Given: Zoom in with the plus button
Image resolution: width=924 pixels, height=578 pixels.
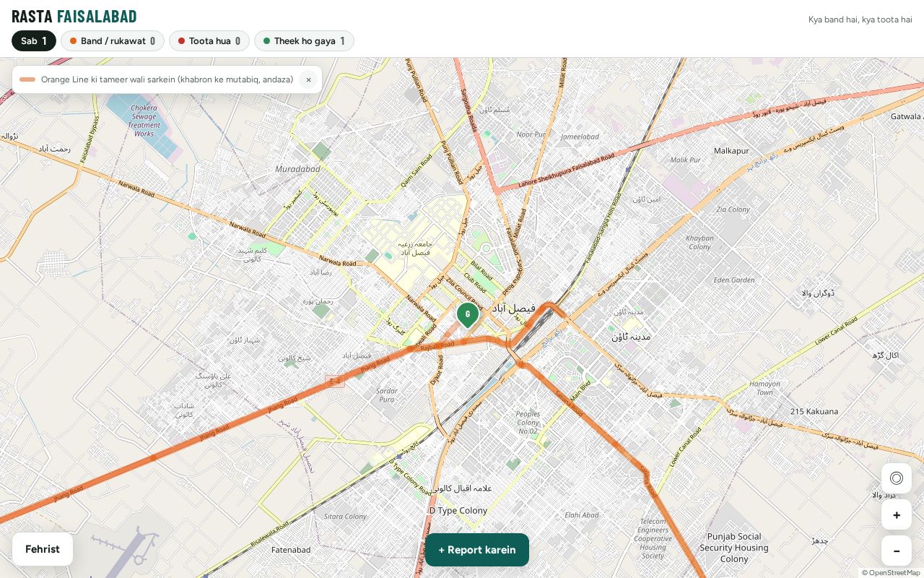Looking at the screenshot, I should point(897,515).
